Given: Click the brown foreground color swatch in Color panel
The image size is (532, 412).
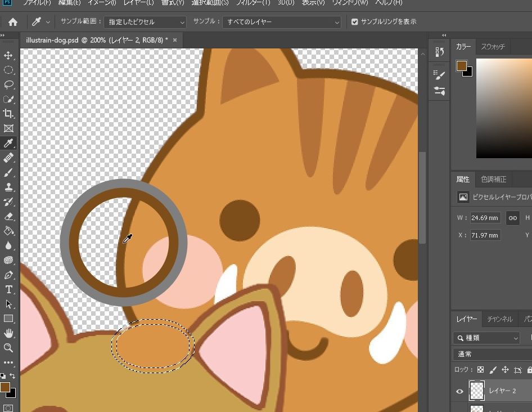Looking at the screenshot, I should (x=462, y=65).
